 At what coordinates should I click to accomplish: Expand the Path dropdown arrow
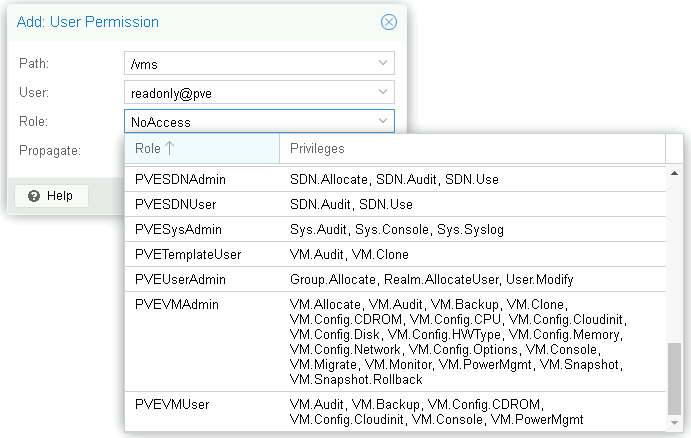[x=383, y=64]
